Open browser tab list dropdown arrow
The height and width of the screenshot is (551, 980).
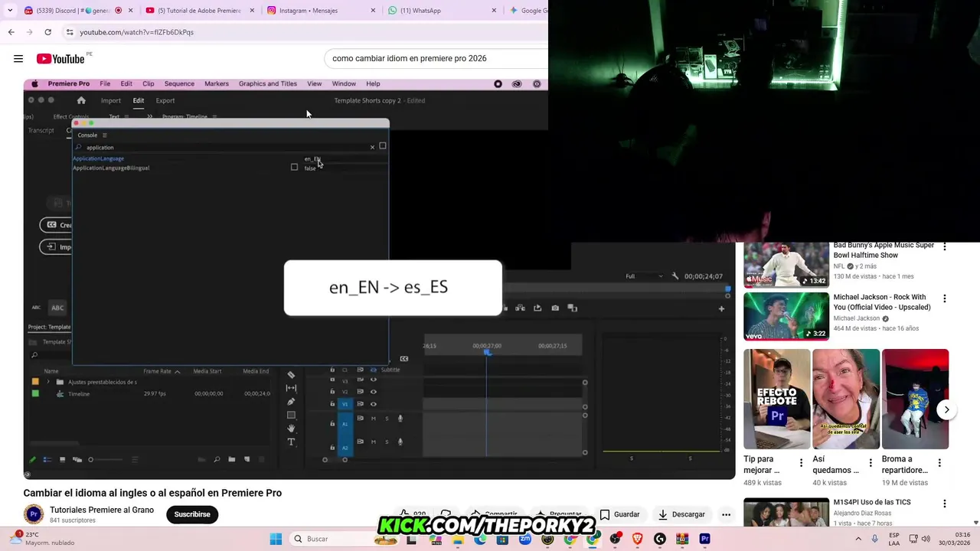pyautogui.click(x=10, y=10)
